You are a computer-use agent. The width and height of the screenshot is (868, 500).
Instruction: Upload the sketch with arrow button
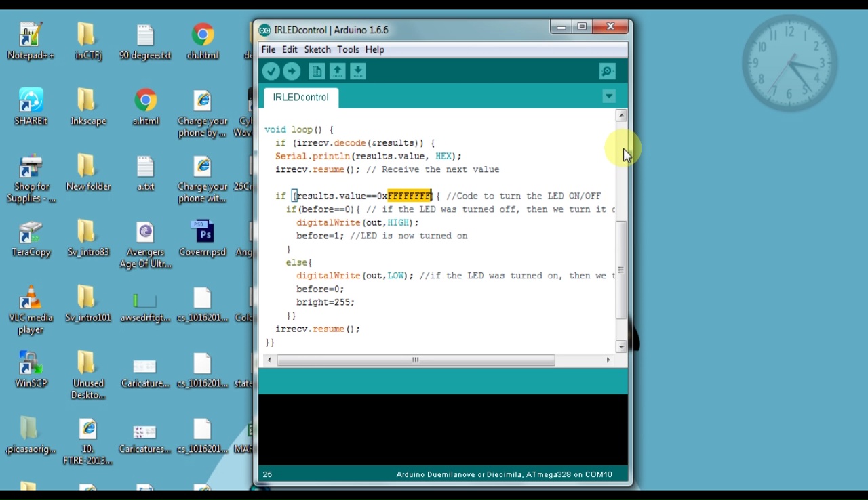point(292,71)
